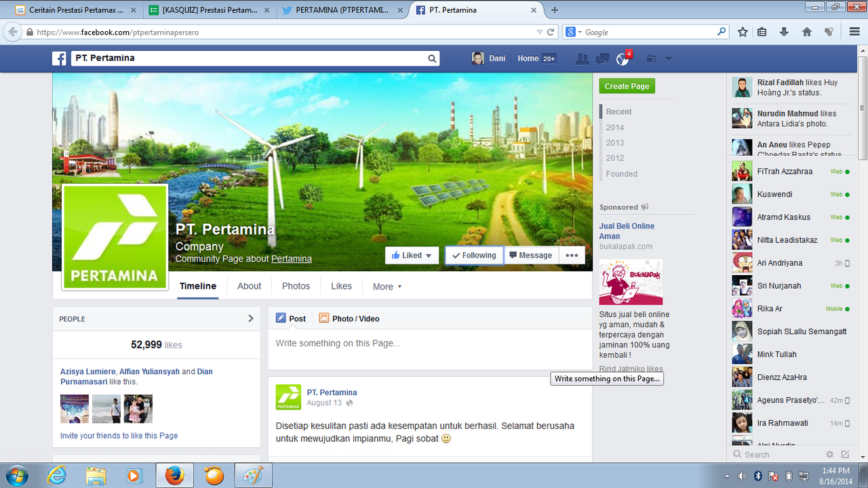This screenshot has width=868, height=488.
Task: Open the About tab
Action: 249,287
